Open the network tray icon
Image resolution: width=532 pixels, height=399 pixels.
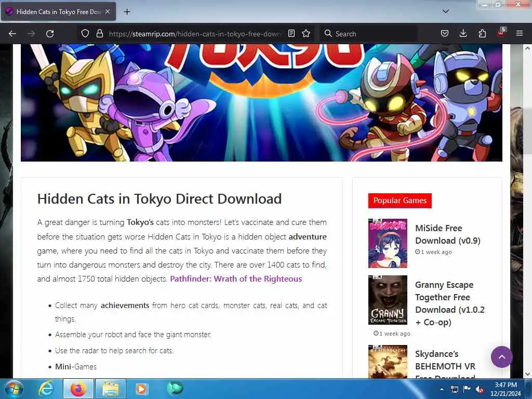(455, 389)
